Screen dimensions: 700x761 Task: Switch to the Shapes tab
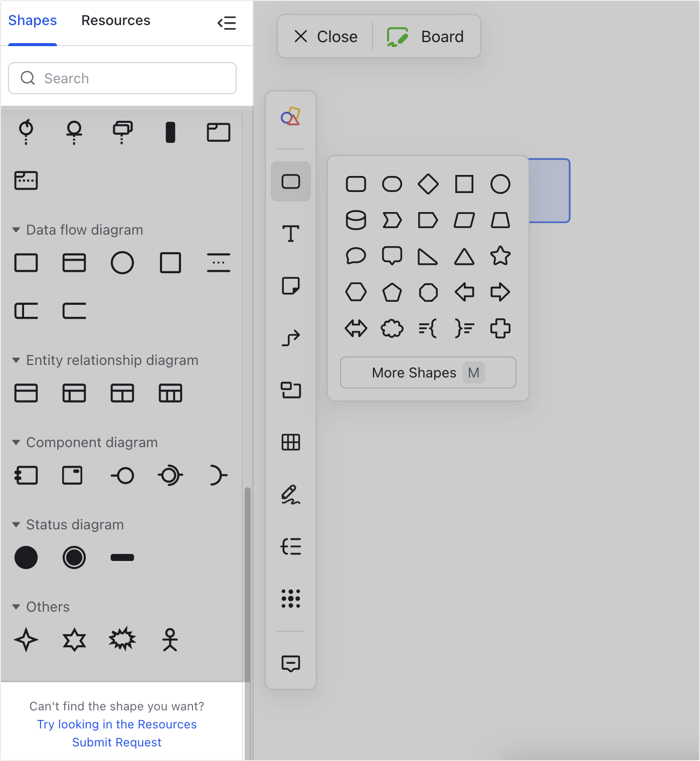[x=33, y=21]
